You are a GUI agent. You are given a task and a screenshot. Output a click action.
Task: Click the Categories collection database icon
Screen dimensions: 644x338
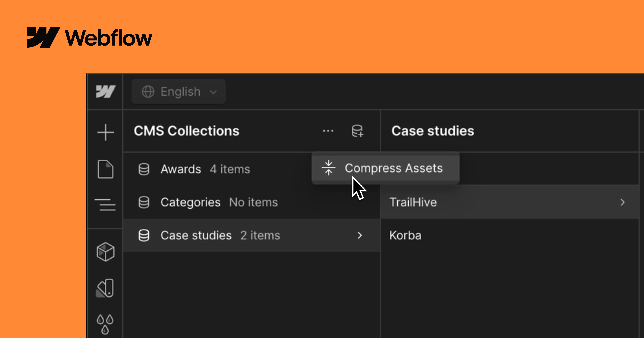click(144, 202)
